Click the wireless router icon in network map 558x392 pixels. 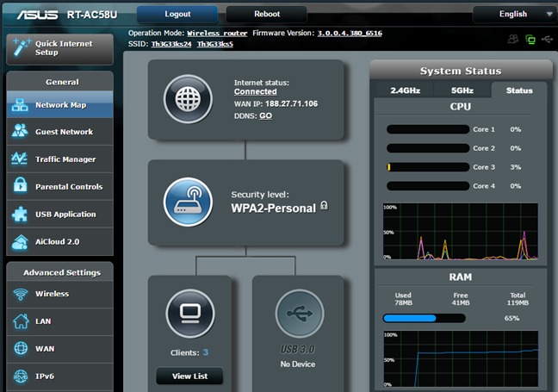188,202
